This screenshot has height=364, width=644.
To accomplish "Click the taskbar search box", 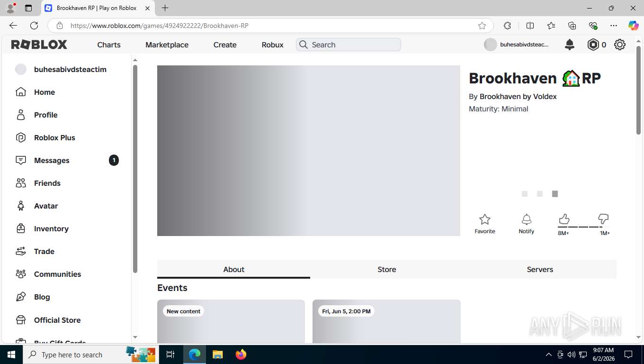I will coord(90,355).
